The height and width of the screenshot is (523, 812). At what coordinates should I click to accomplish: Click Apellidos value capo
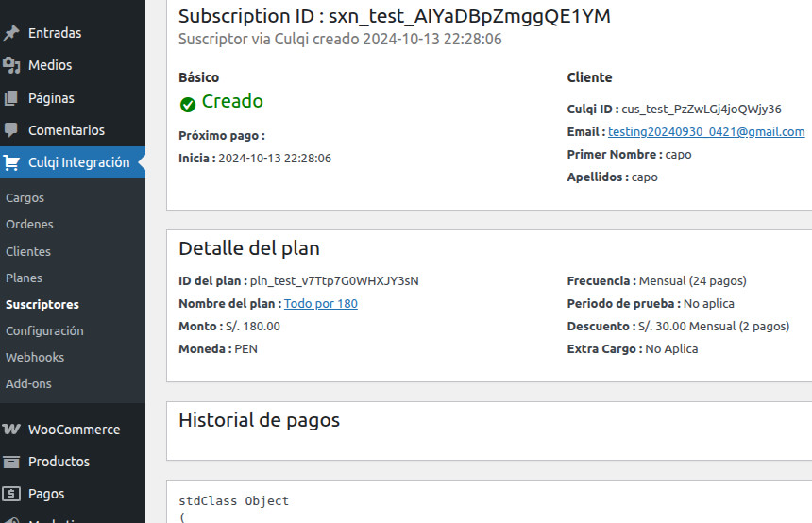[x=645, y=177]
